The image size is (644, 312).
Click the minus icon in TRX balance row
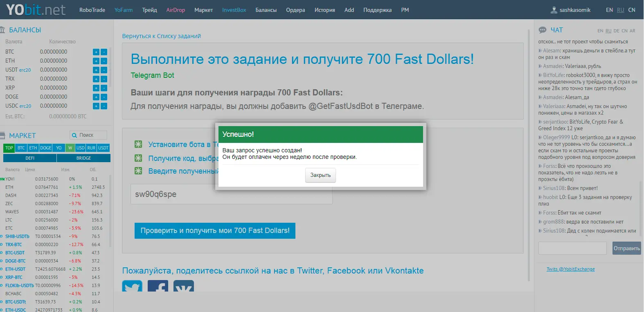coord(104,79)
